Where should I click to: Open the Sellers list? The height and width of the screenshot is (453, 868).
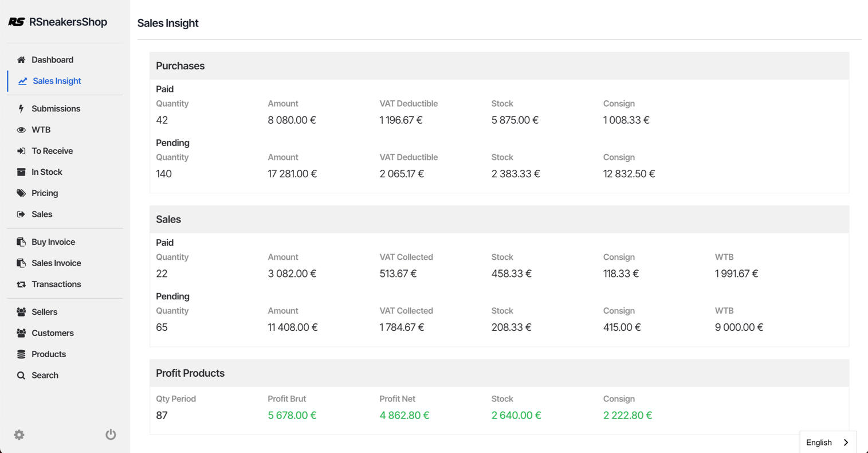pos(44,312)
